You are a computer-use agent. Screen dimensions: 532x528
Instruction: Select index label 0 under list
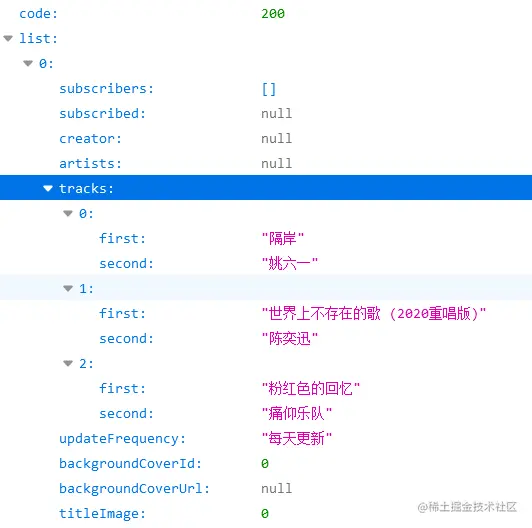pos(46,63)
